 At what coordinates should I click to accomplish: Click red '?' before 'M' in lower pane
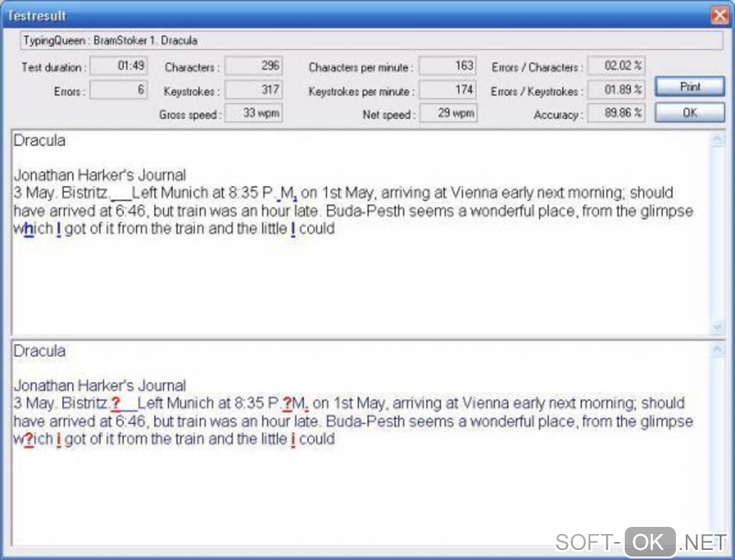click(287, 404)
